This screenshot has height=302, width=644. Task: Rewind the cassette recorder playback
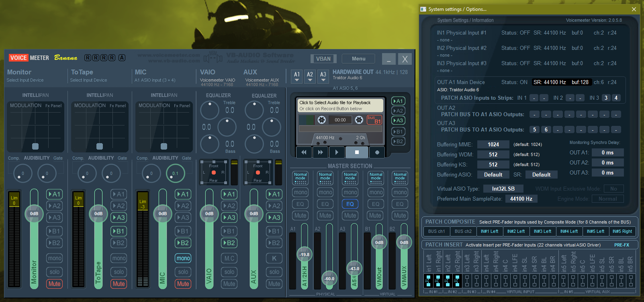point(304,152)
